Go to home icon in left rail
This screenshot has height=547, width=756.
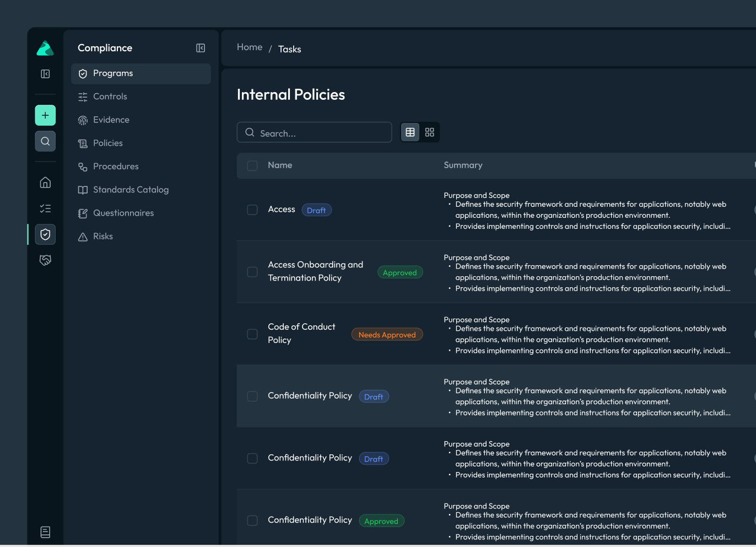pyautogui.click(x=45, y=183)
